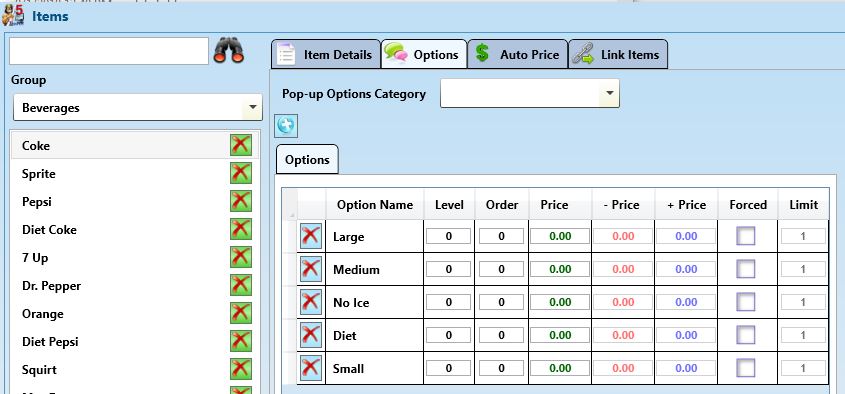The image size is (845, 394).
Task: Edit Limit field for Large
Action: [803, 236]
